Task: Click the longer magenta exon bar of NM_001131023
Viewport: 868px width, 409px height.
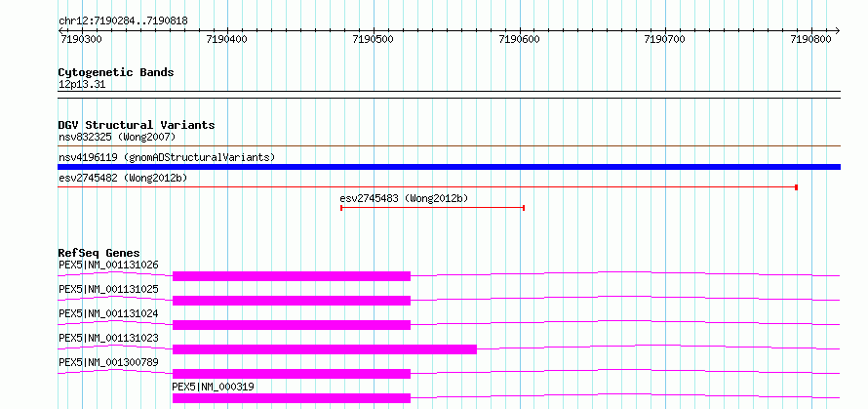Action: click(x=325, y=349)
